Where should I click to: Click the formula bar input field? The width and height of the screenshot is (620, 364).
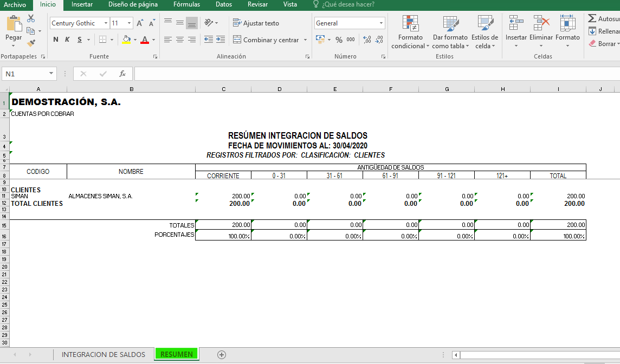coord(374,74)
